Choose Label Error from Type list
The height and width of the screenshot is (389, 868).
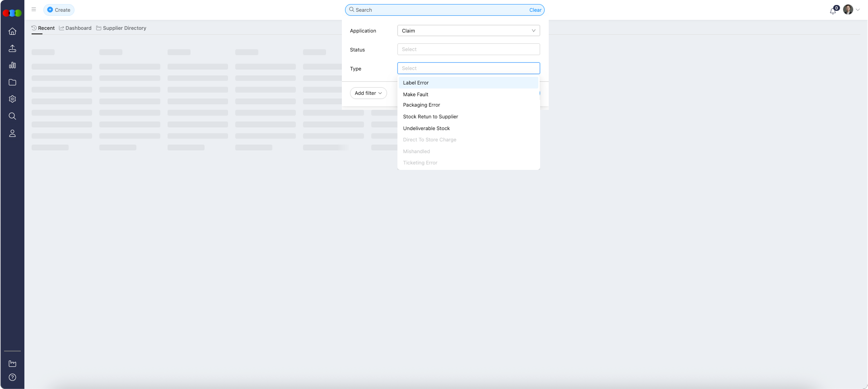click(416, 83)
